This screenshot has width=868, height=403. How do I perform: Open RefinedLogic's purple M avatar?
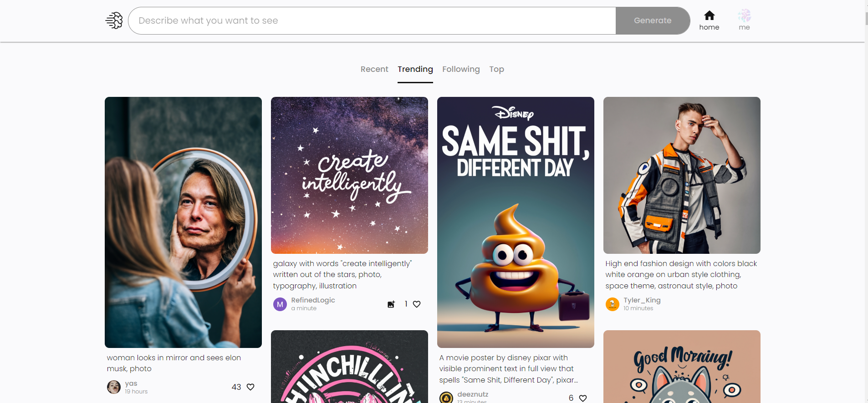pyautogui.click(x=280, y=304)
